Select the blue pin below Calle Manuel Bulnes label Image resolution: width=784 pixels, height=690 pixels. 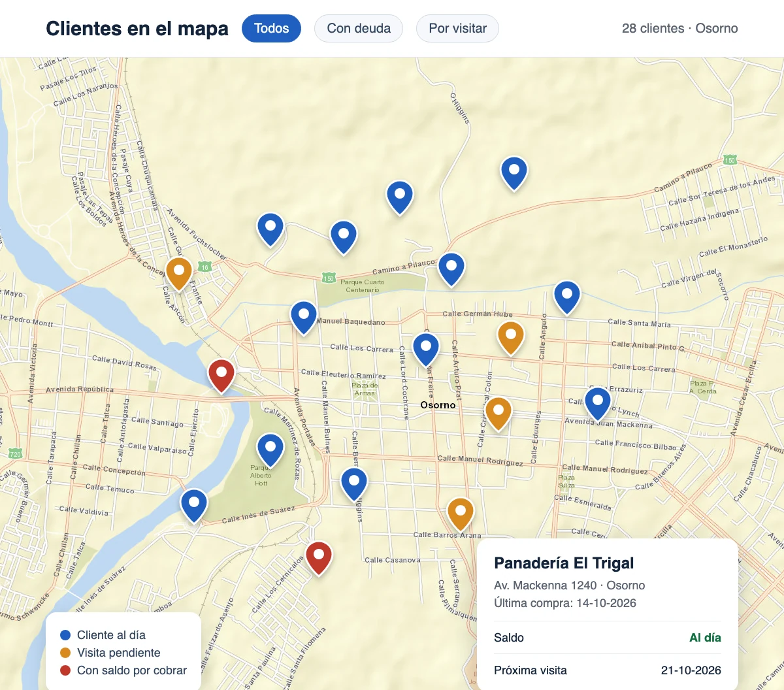(x=354, y=484)
